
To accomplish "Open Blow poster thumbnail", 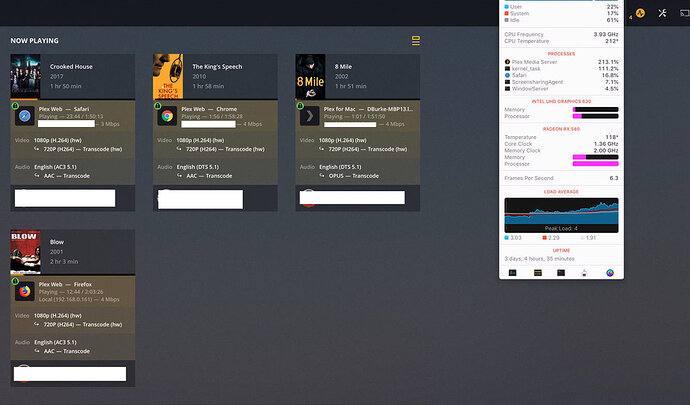I will (26, 252).
